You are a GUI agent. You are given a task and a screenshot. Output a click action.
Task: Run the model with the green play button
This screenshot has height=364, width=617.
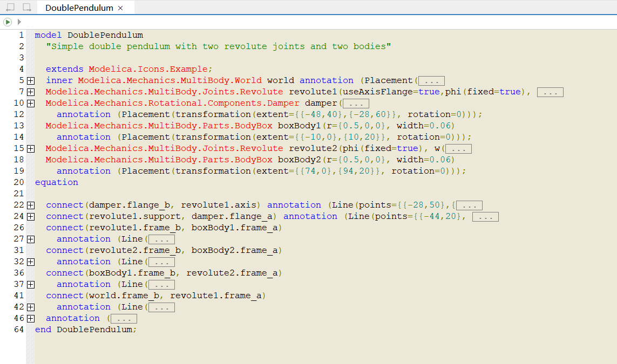tap(8, 22)
